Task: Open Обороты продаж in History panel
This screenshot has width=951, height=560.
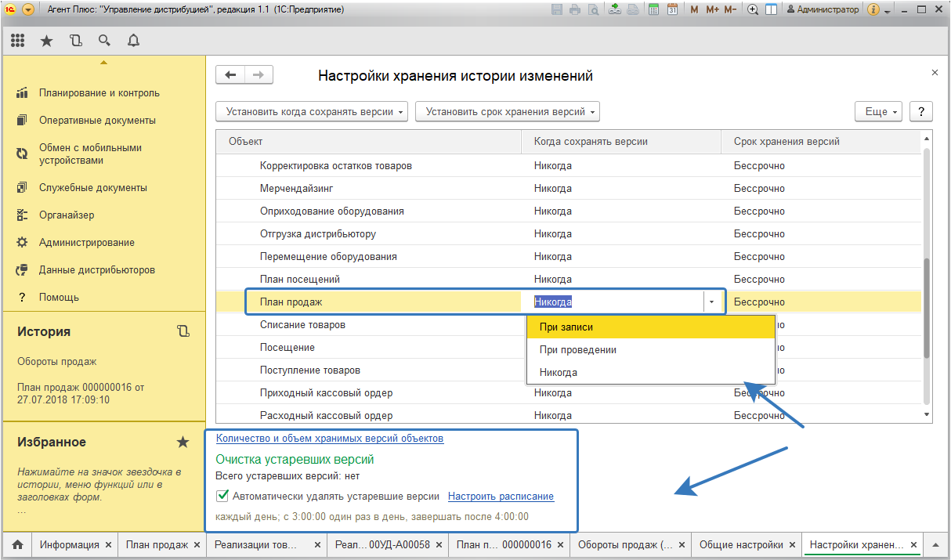Action: click(x=57, y=362)
